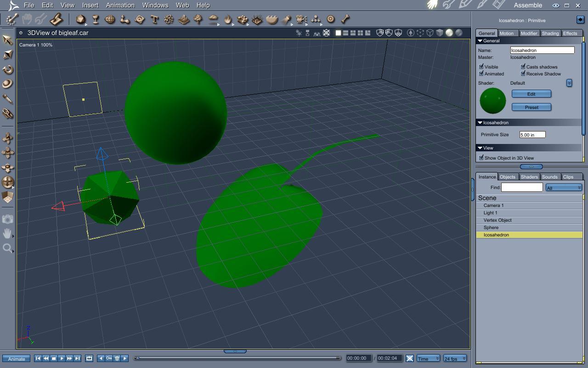Viewport: 588px width, 368px height.
Task: Select the Eyedropper tool in left toolbar
Action: click(x=7, y=99)
